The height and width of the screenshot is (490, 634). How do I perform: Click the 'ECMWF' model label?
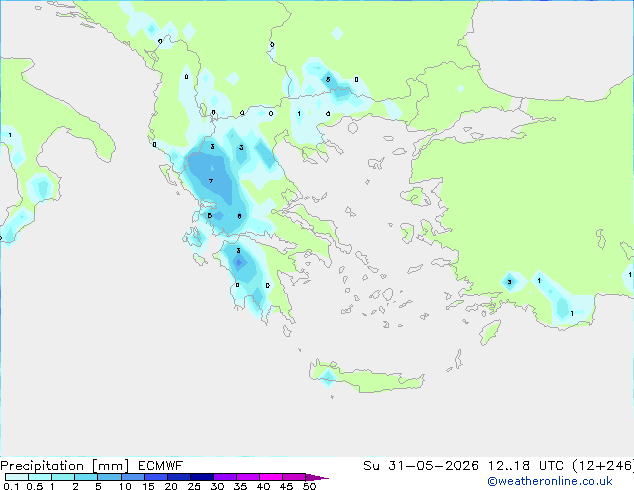(x=160, y=466)
